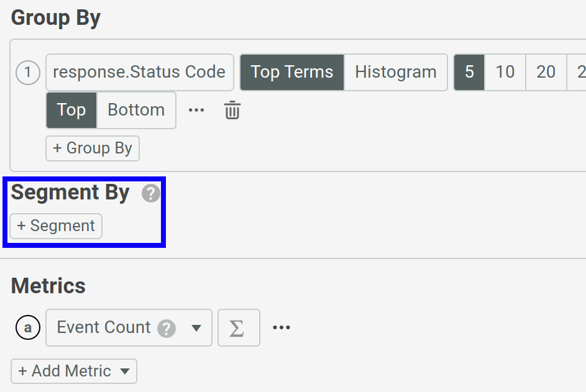Set term limit to 10
This screenshot has width=586, height=392.
click(x=505, y=73)
